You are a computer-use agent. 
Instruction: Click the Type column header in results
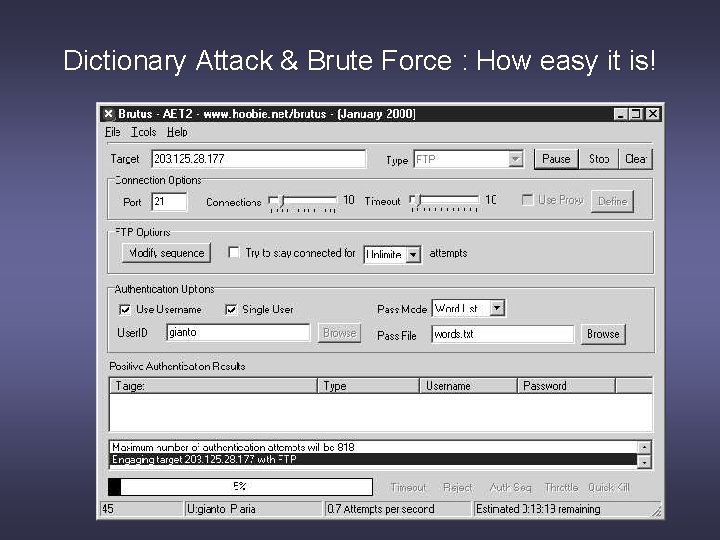point(369,386)
